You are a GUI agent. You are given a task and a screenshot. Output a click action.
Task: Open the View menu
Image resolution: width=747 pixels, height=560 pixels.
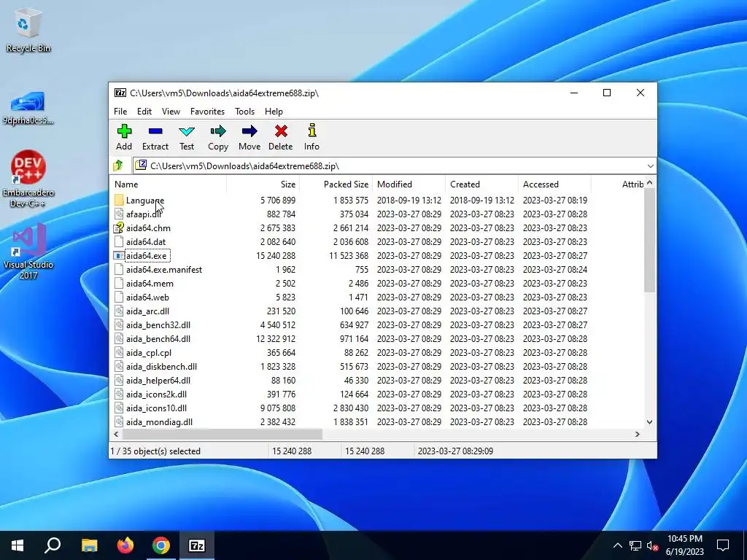(171, 112)
